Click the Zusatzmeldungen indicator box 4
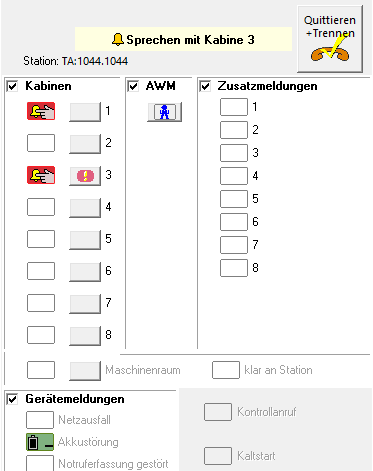 234,176
